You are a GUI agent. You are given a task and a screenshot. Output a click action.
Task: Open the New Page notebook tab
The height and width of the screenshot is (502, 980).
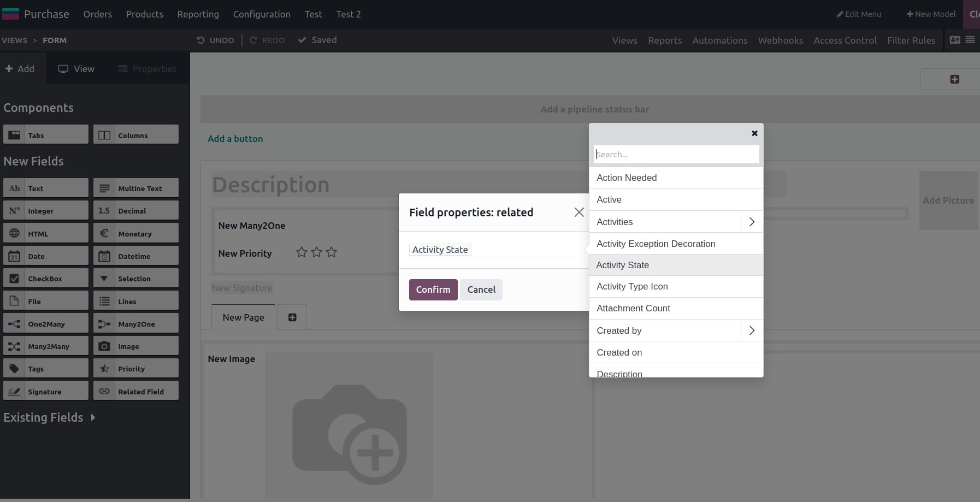click(243, 317)
